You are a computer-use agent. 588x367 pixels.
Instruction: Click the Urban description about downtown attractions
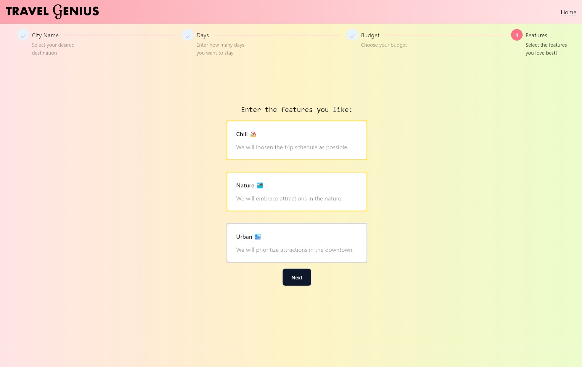coord(295,250)
